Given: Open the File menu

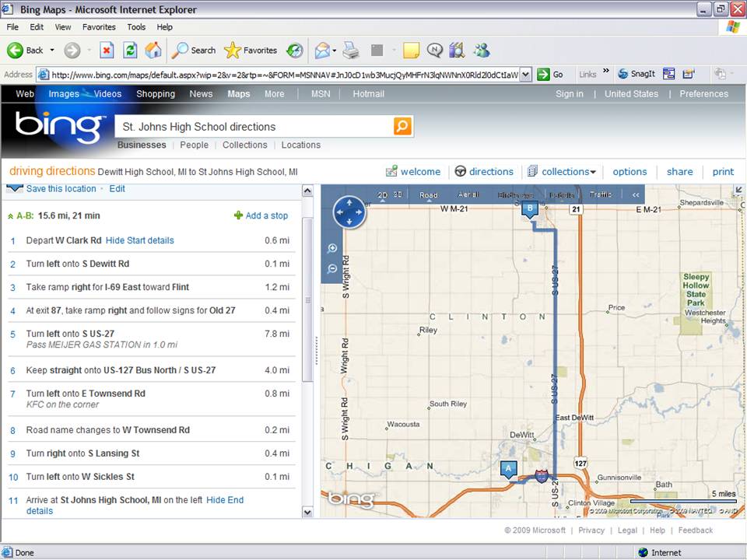Looking at the screenshot, I should pyautogui.click(x=12, y=27).
